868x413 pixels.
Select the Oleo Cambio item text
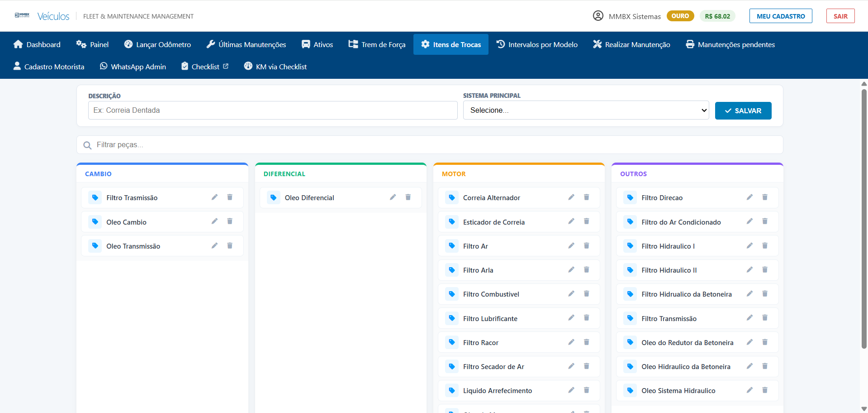[126, 222]
